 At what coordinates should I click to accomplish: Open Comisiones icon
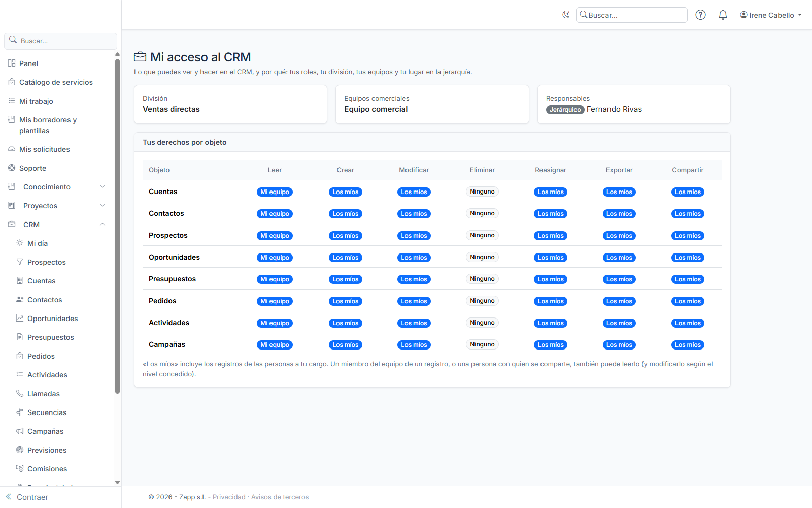point(20,469)
